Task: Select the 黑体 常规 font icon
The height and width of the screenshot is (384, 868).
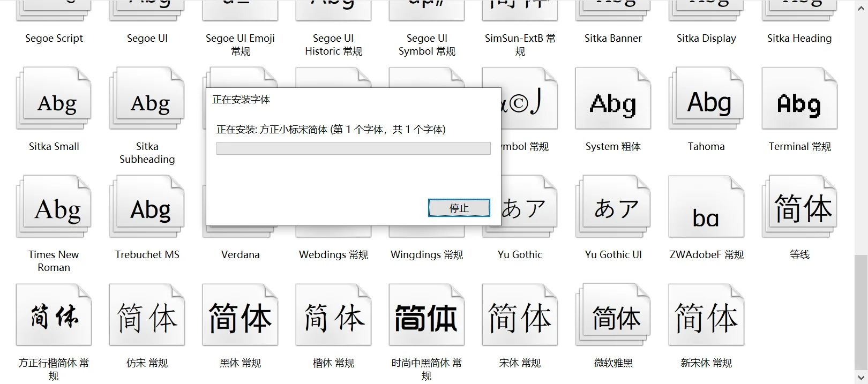Action: pos(240,315)
